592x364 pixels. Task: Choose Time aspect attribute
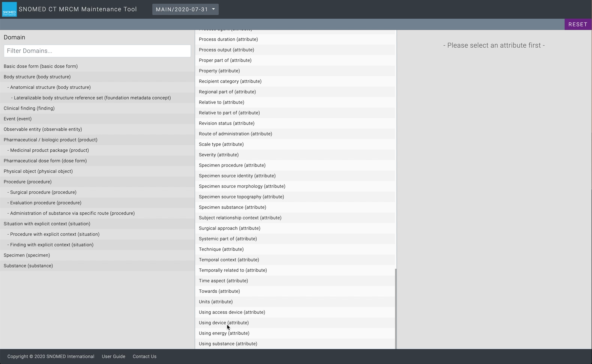pos(295,281)
